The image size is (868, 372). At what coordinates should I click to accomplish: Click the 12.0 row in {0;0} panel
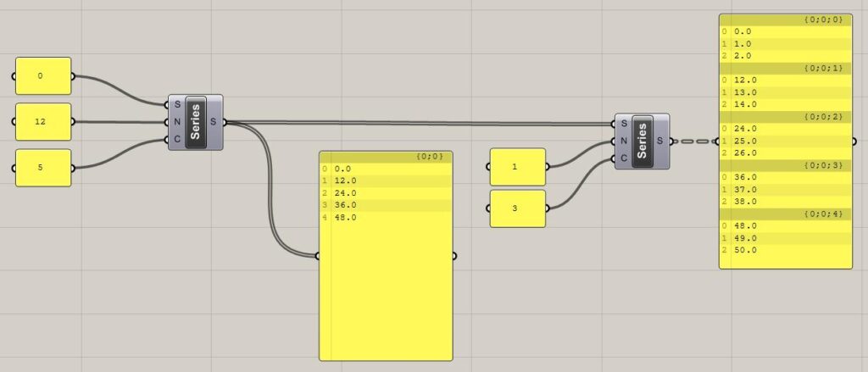[x=386, y=181]
